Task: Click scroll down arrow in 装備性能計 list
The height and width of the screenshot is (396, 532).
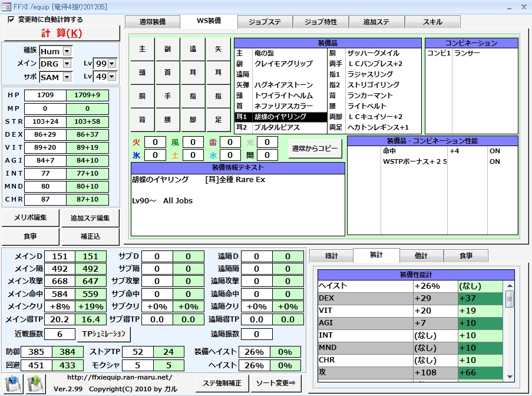Action: [509, 377]
